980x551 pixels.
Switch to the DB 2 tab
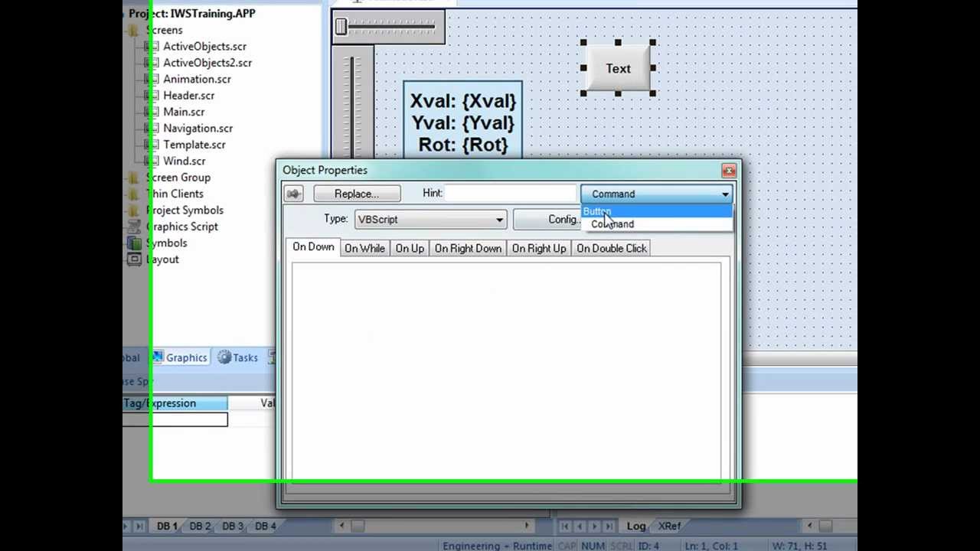pos(200,527)
